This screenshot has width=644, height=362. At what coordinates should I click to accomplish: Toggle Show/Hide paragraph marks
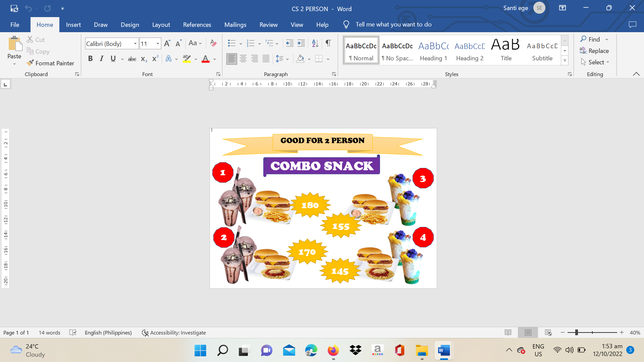(x=328, y=43)
